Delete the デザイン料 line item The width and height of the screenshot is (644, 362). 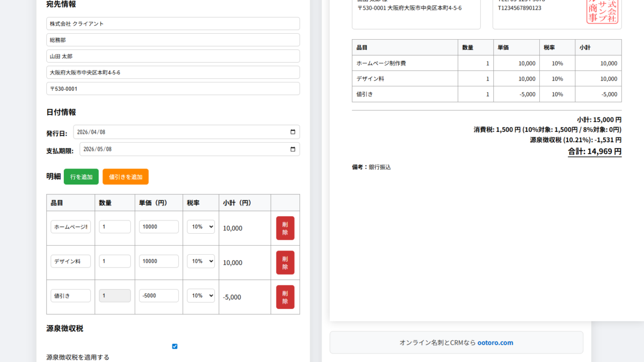pyautogui.click(x=285, y=262)
